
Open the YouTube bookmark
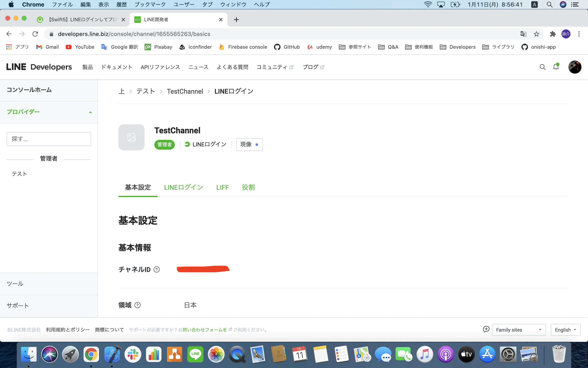click(x=80, y=47)
